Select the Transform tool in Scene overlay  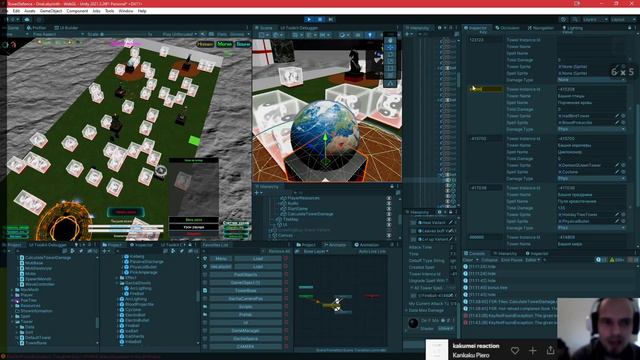[x=390, y=76]
